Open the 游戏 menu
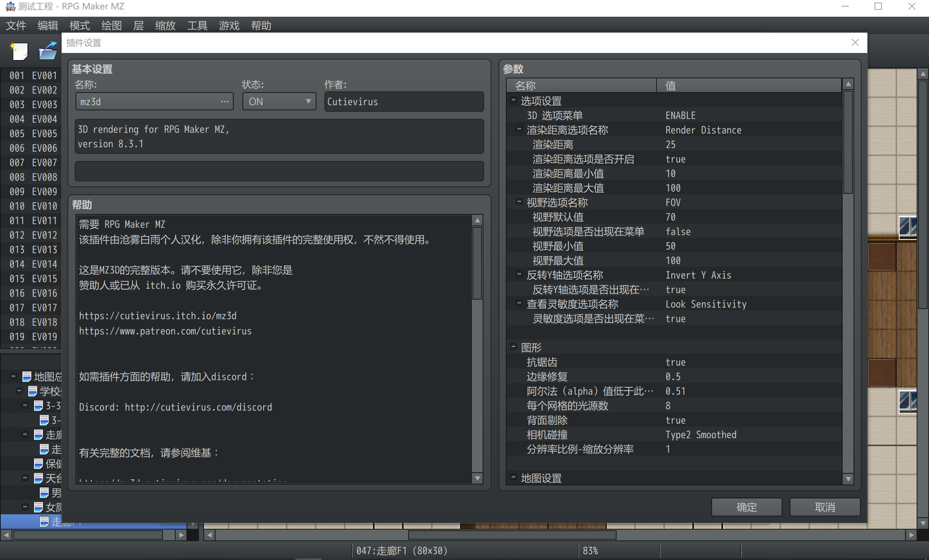 (229, 26)
